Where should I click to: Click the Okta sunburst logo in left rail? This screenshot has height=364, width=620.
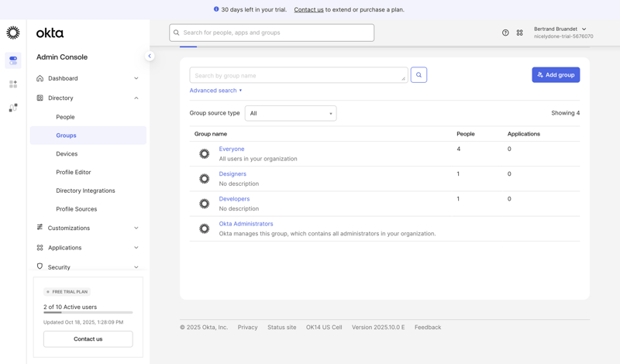point(13,33)
